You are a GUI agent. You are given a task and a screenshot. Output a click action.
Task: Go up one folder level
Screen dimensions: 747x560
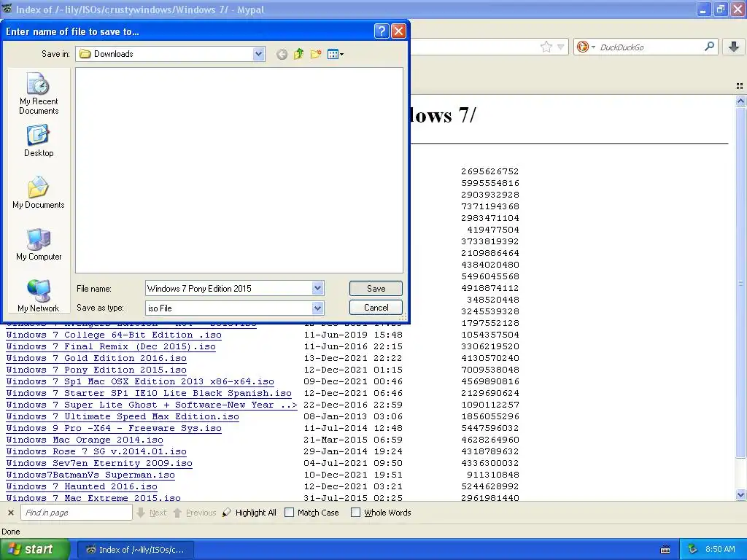click(298, 54)
